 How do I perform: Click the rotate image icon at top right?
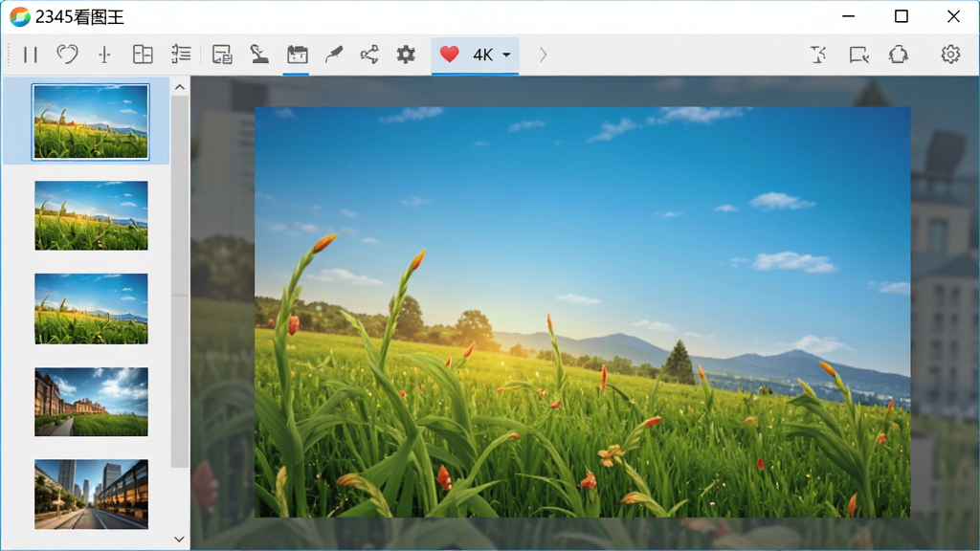tap(898, 55)
